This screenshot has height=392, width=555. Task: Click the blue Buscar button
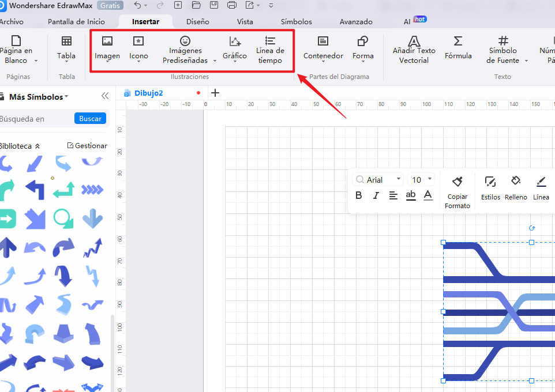tap(90, 118)
